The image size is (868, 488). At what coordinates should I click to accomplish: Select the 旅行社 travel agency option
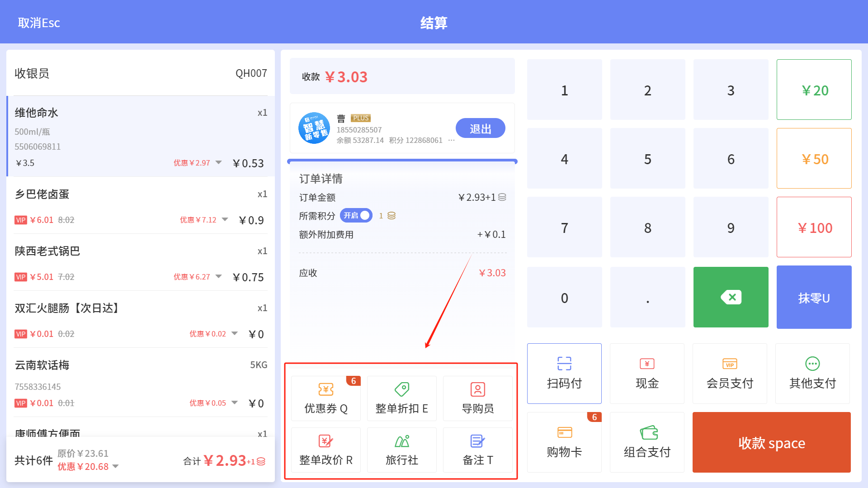point(402,450)
